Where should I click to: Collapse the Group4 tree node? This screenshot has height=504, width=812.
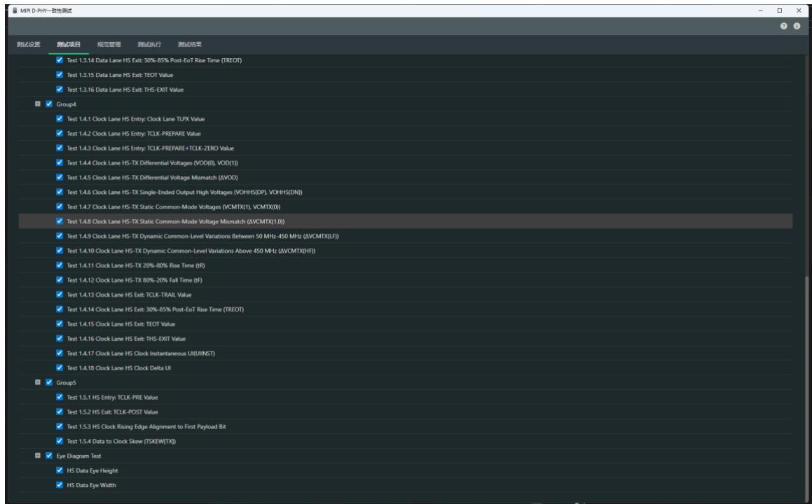pyautogui.click(x=38, y=104)
